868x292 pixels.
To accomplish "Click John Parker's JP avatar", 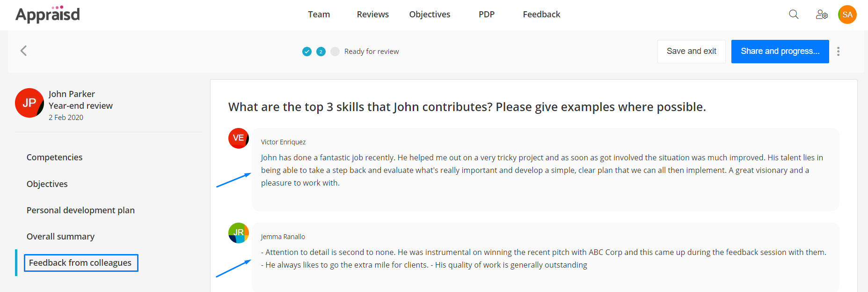I will (x=29, y=103).
